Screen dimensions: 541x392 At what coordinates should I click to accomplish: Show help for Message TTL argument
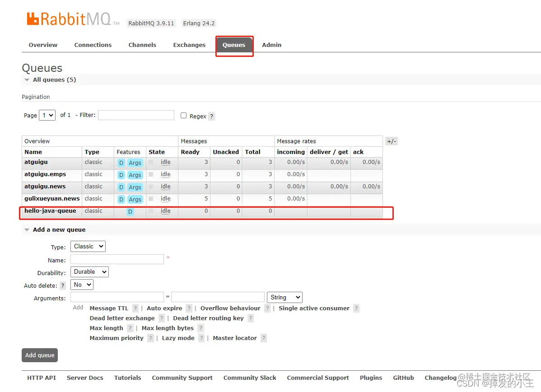(135, 308)
